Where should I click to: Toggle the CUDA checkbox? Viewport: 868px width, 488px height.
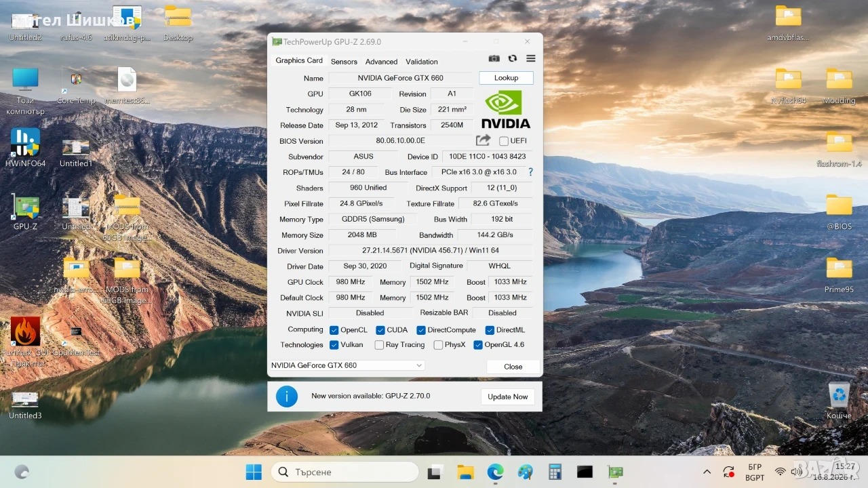tap(380, 330)
